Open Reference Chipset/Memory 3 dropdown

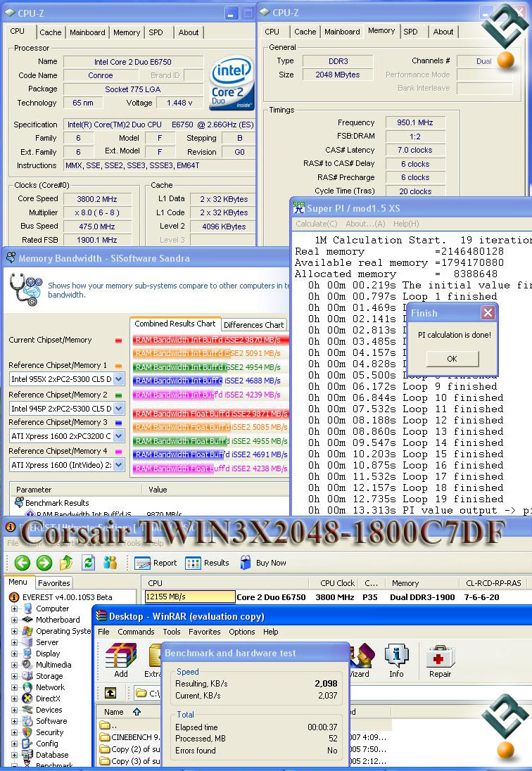118,436
